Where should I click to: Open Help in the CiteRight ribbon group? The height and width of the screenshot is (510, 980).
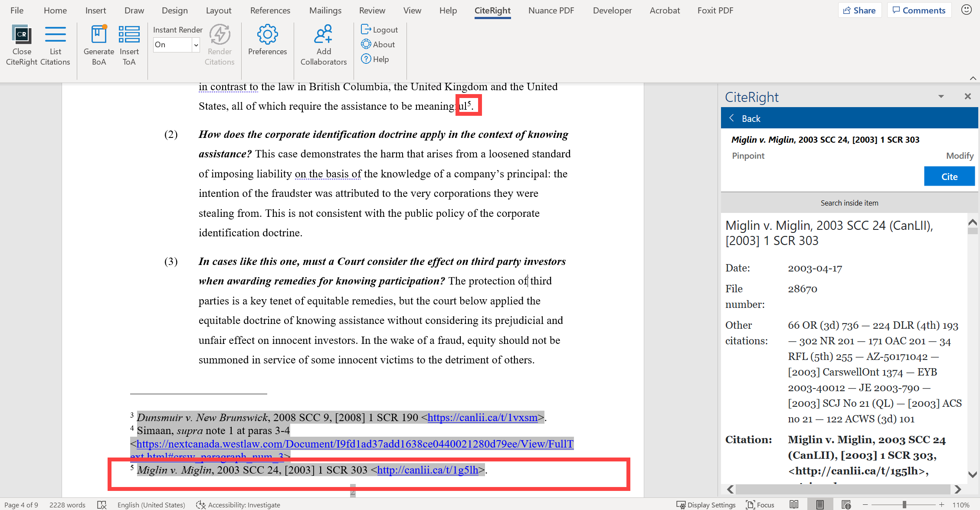pyautogui.click(x=375, y=59)
